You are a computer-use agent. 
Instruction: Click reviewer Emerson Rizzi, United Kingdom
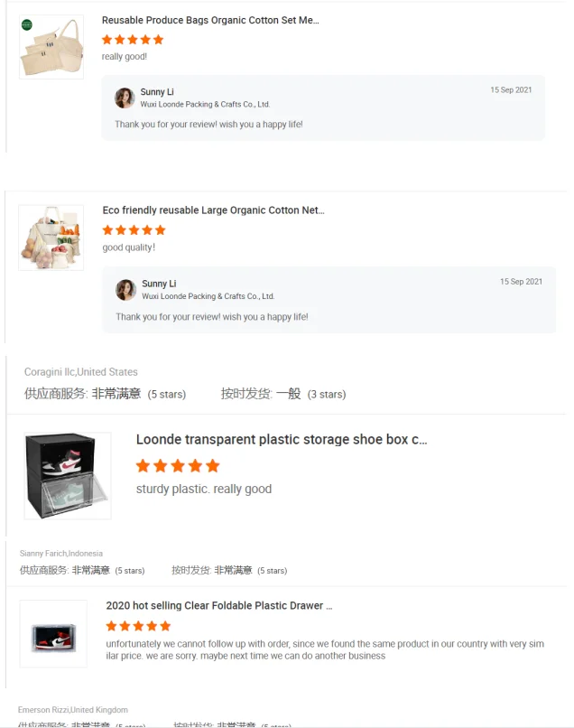tap(73, 710)
